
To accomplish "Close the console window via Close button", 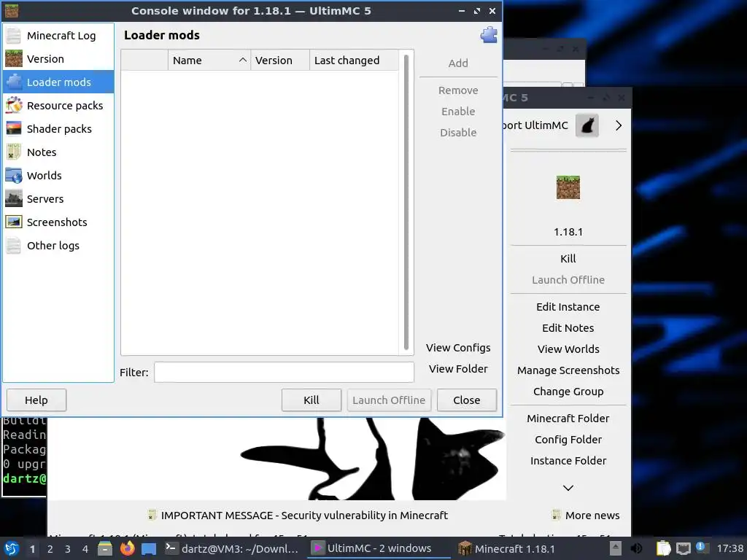I will (x=467, y=400).
